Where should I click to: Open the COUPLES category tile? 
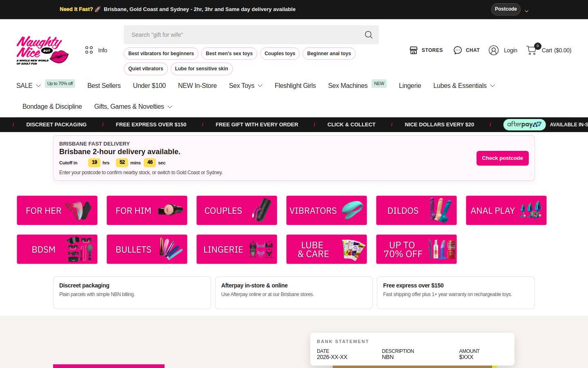point(237,210)
